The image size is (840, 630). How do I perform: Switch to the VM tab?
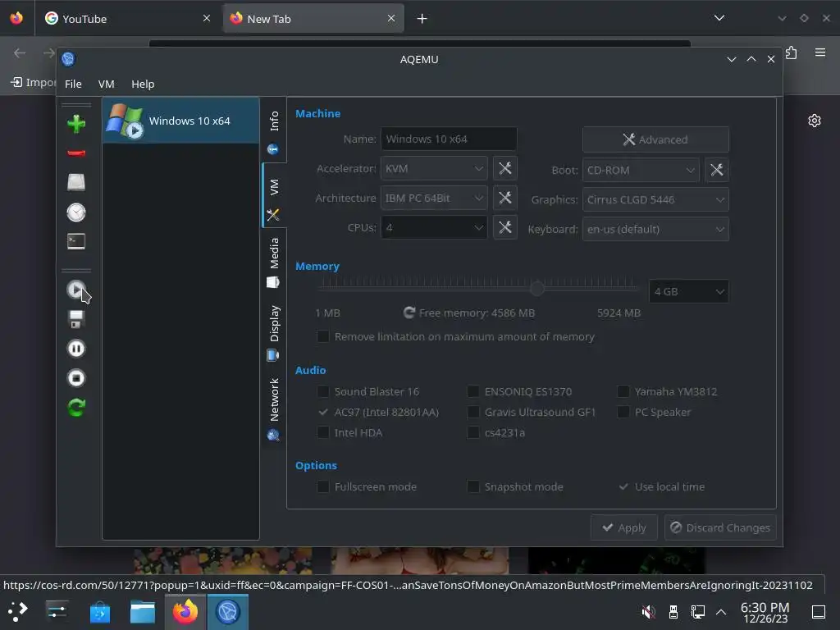(x=274, y=196)
